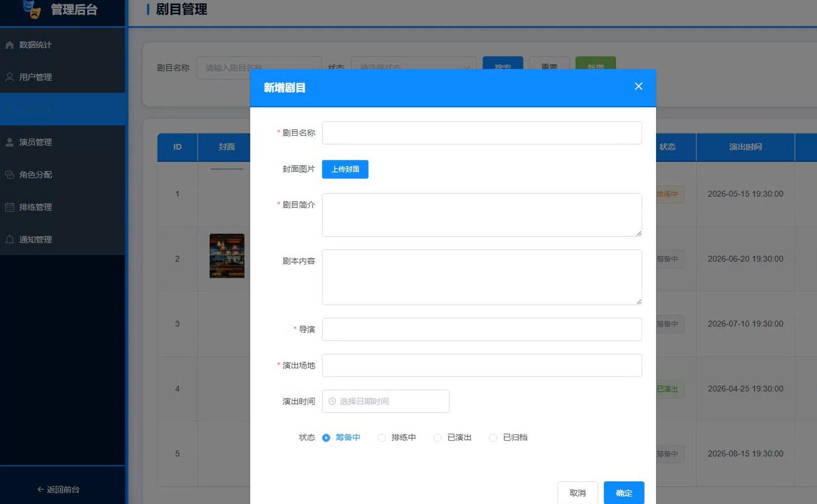Go to 演员管理 in the sidebar

pyautogui.click(x=62, y=142)
